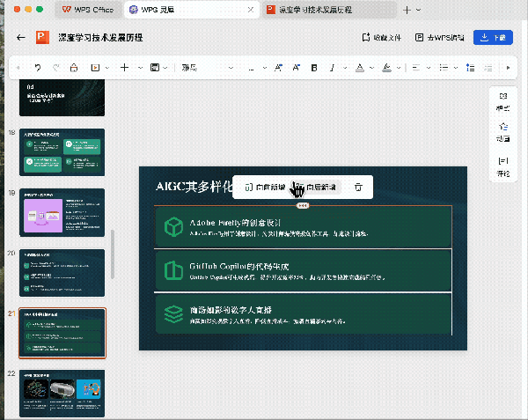Click the greyed indent icon at the toolbar end
The height and width of the screenshot is (420, 528).
pos(488,68)
